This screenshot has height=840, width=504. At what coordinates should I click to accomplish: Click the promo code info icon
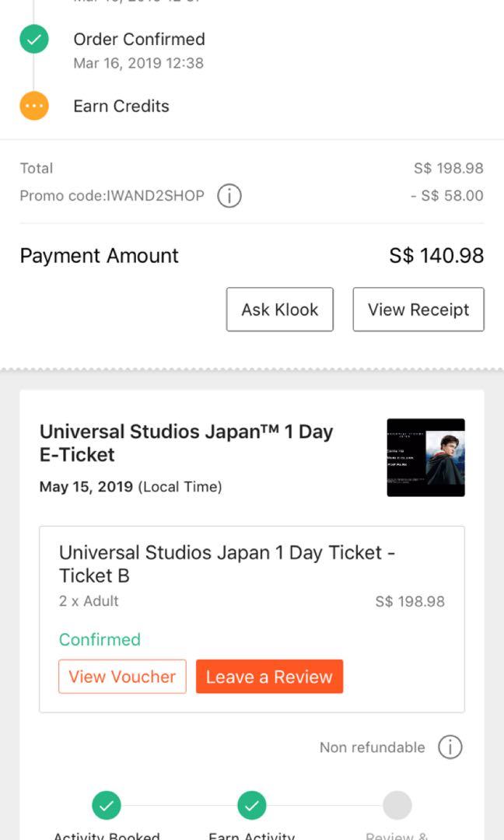click(229, 196)
